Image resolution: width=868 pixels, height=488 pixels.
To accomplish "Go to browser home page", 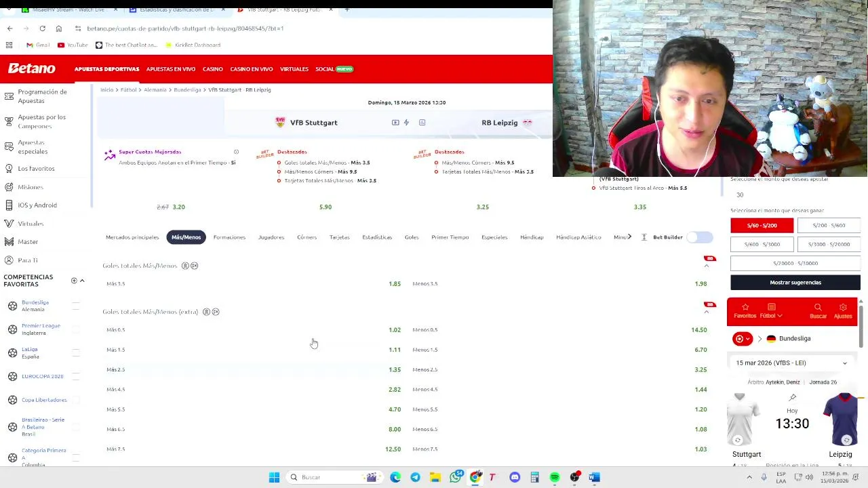I will pyautogui.click(x=59, y=28).
